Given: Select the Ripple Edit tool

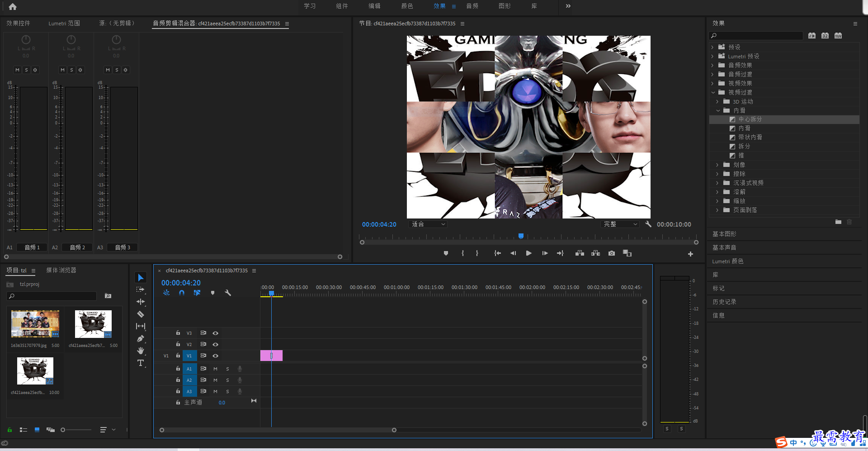Looking at the screenshot, I should [141, 302].
